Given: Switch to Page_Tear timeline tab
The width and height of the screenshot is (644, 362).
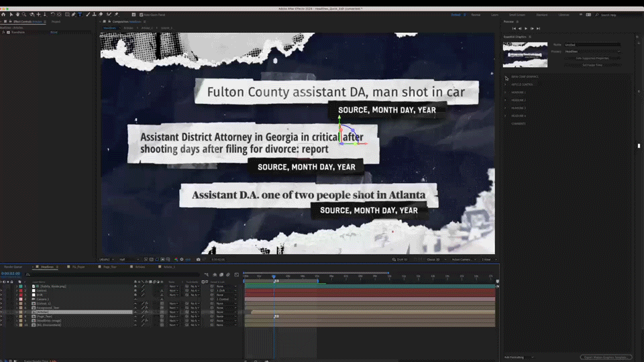Looking at the screenshot, I should pyautogui.click(x=109, y=267).
